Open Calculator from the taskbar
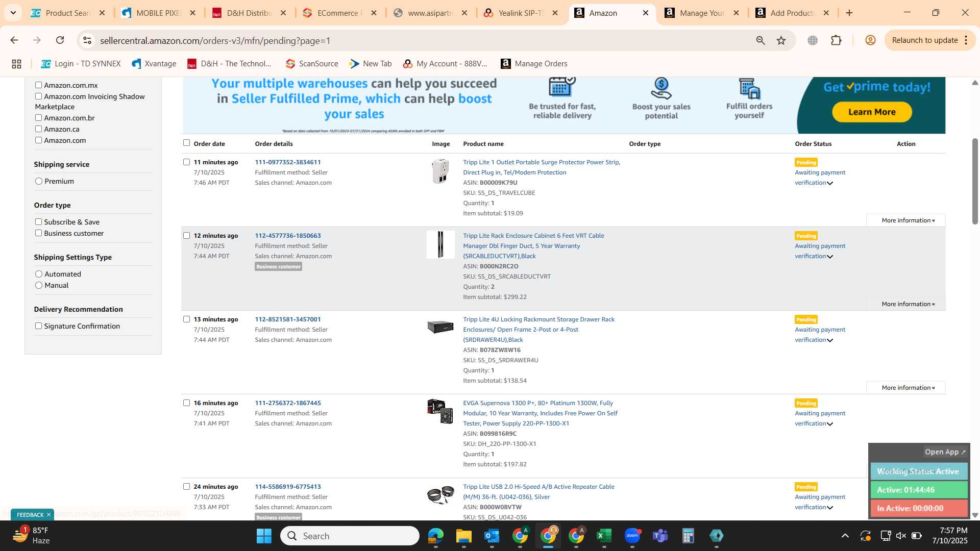Screen dimensions: 980x551 (x=688, y=536)
